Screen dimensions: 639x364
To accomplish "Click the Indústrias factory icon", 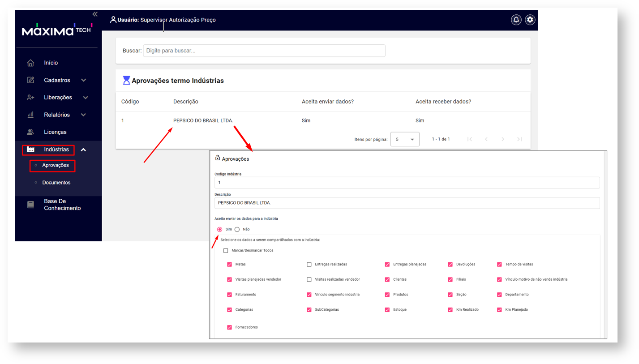I will pyautogui.click(x=30, y=150).
